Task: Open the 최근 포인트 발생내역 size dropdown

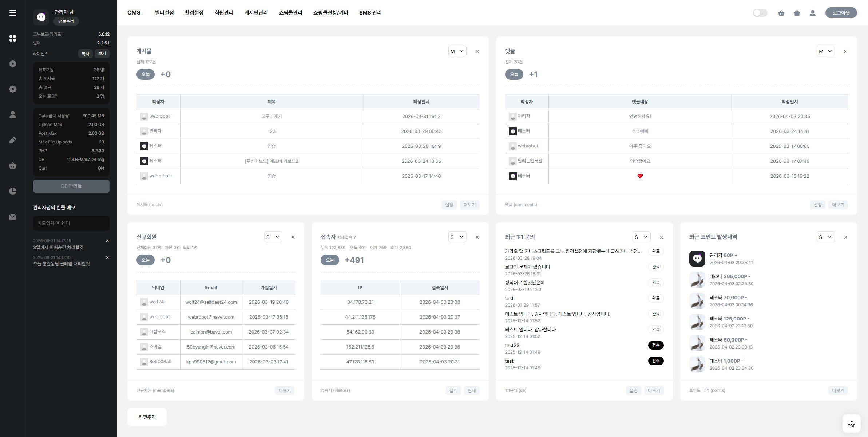Action: coord(825,237)
